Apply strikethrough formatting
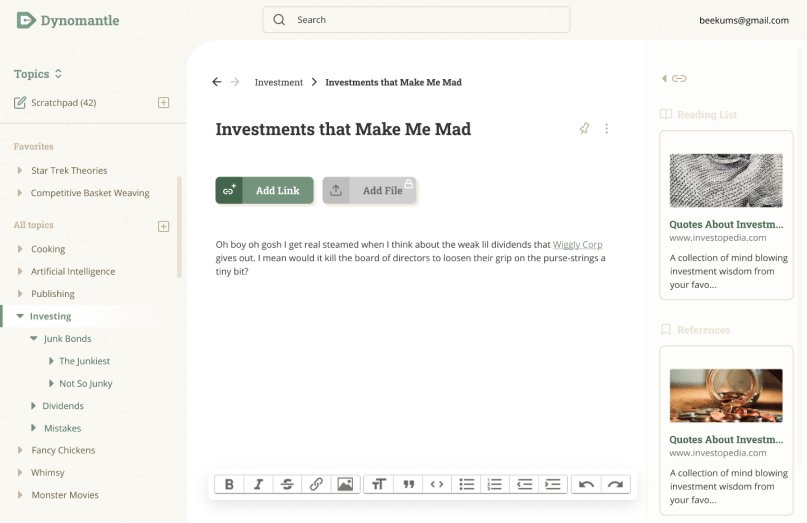Screen dimensions: 807x523 pos(287,484)
